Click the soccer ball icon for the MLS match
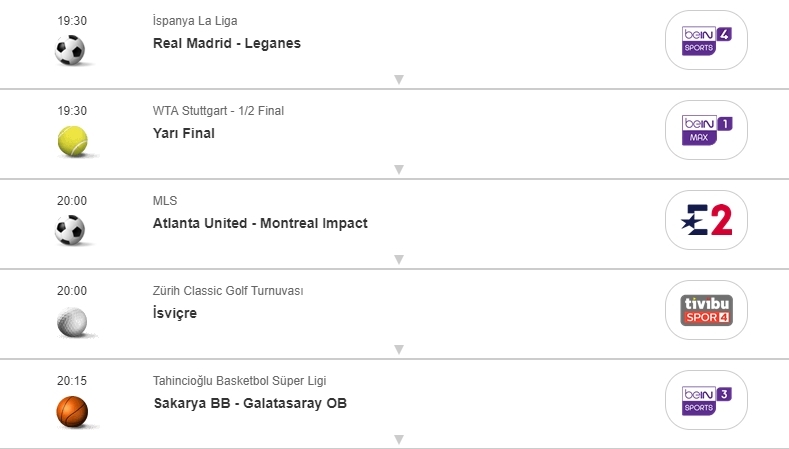The image size is (789, 449). point(71,231)
